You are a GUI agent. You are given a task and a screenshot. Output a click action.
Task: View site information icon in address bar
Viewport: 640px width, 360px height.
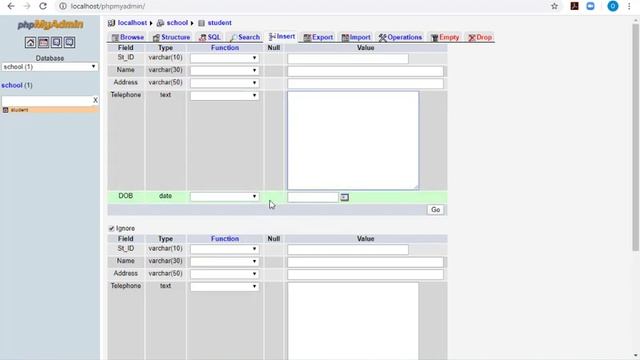point(62,6)
